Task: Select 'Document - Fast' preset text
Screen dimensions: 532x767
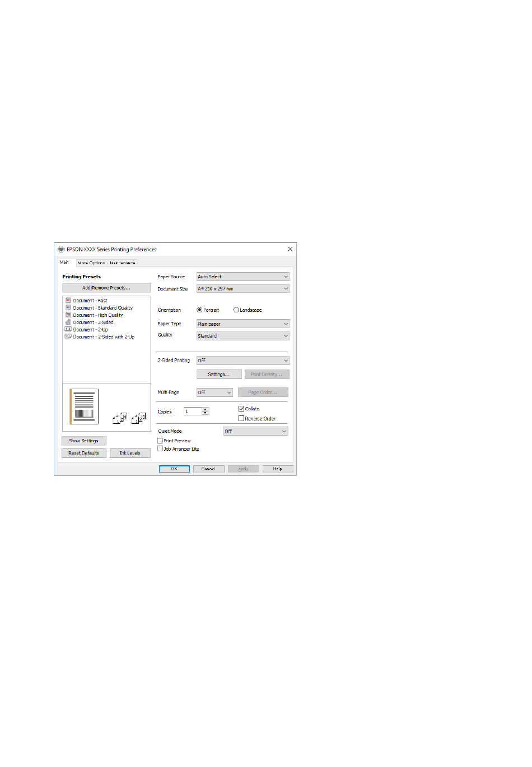Action: coord(90,301)
